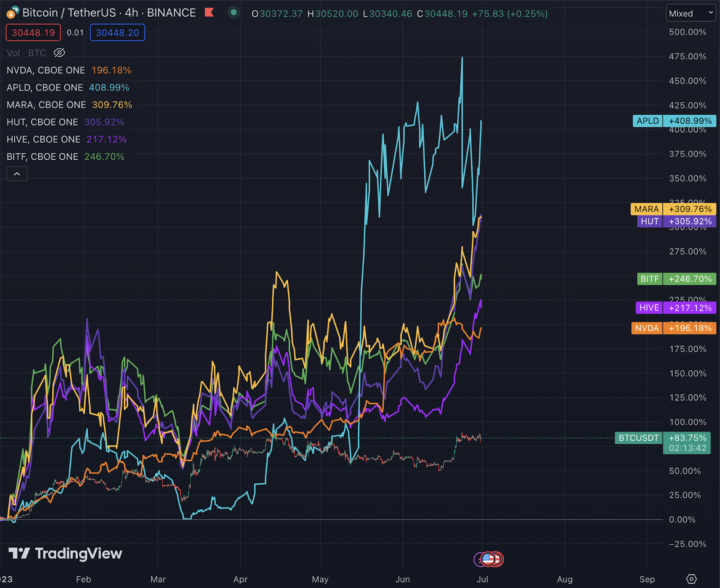
Task: Click the 350.00% price axis label
Action: 688,178
